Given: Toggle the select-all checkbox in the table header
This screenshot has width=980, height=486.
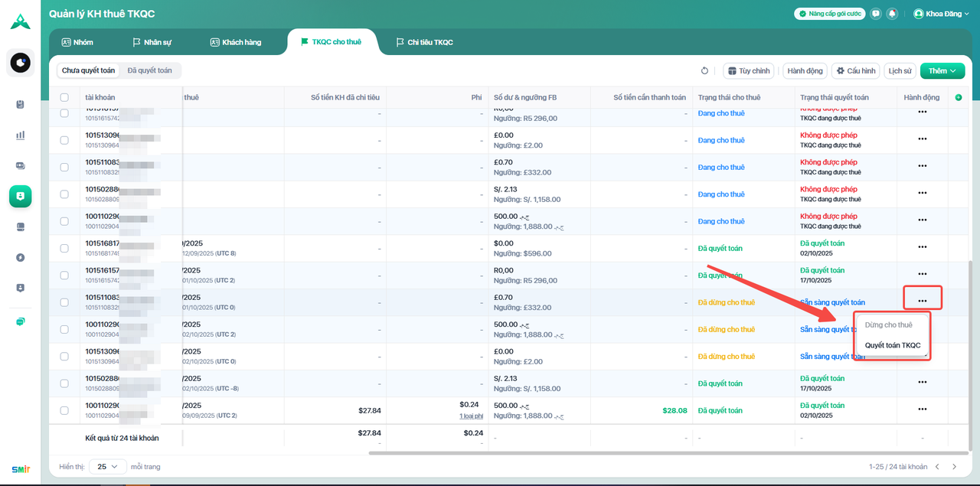Looking at the screenshot, I should 64,97.
